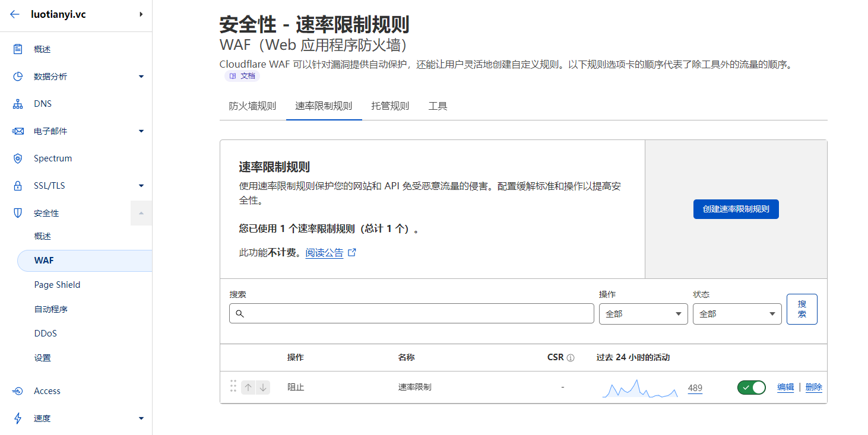The height and width of the screenshot is (435, 868).
Task: Click the rule name 速率限制
Action: 414,388
